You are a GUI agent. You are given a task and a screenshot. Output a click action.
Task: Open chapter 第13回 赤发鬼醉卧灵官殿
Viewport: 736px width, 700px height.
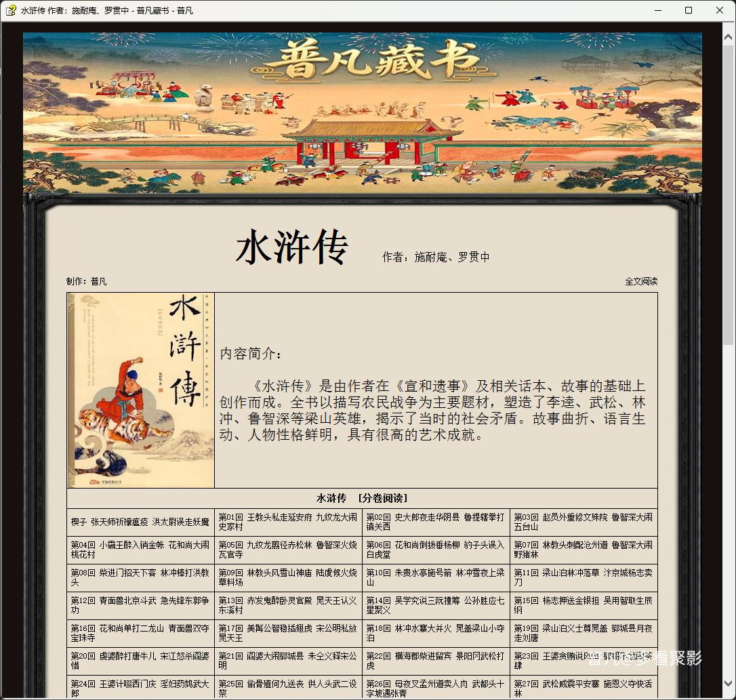click(288, 605)
